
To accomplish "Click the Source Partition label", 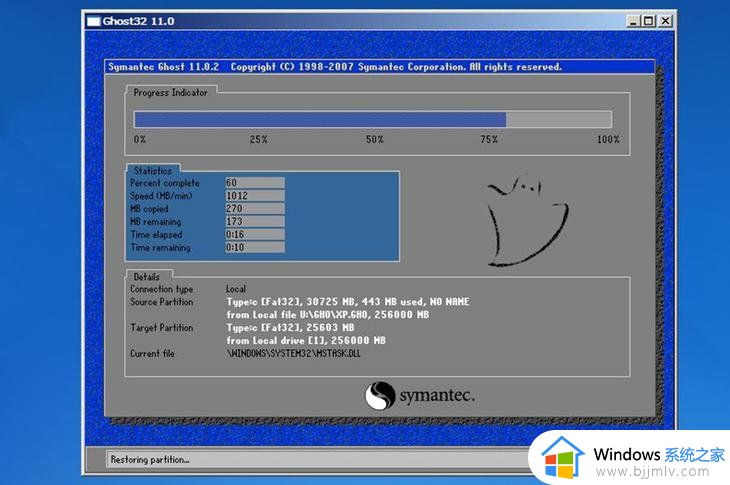I will (x=162, y=302).
